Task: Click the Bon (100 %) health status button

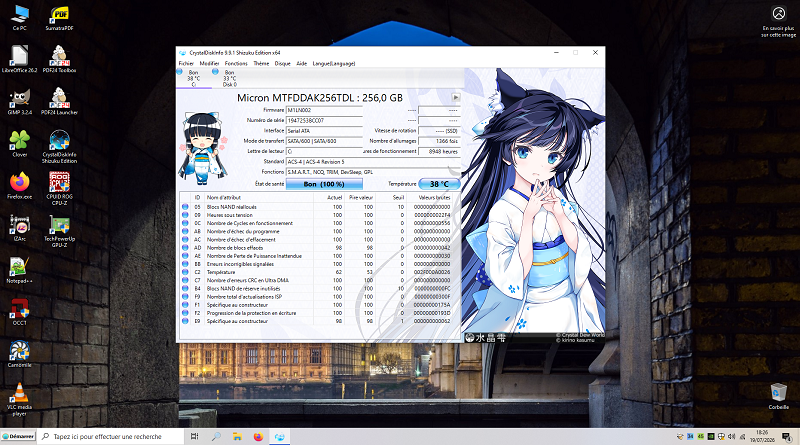Action: click(324, 184)
